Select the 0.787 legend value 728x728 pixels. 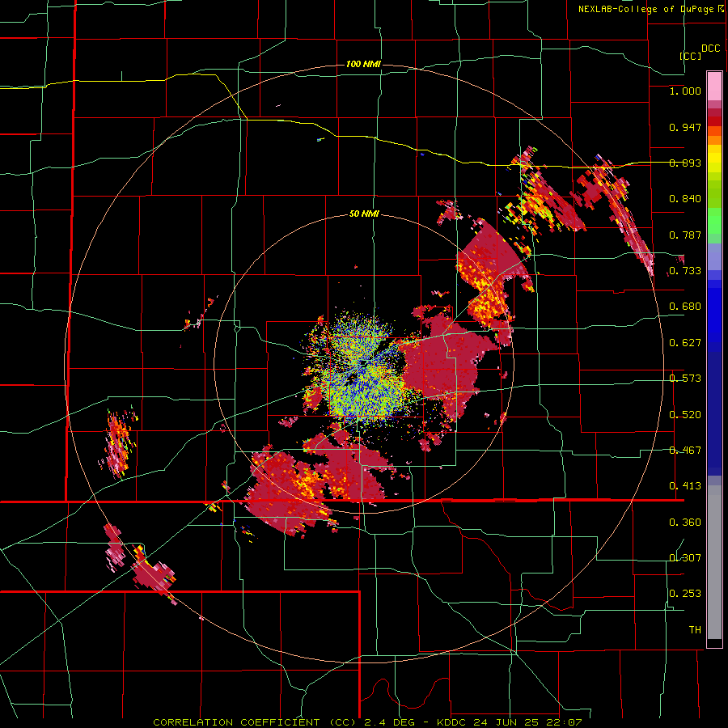pyautogui.click(x=685, y=235)
